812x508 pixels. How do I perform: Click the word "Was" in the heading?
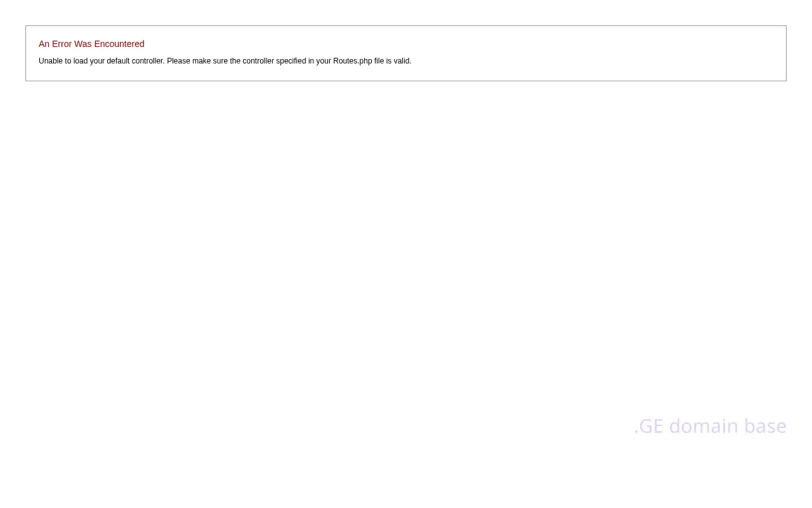(83, 44)
